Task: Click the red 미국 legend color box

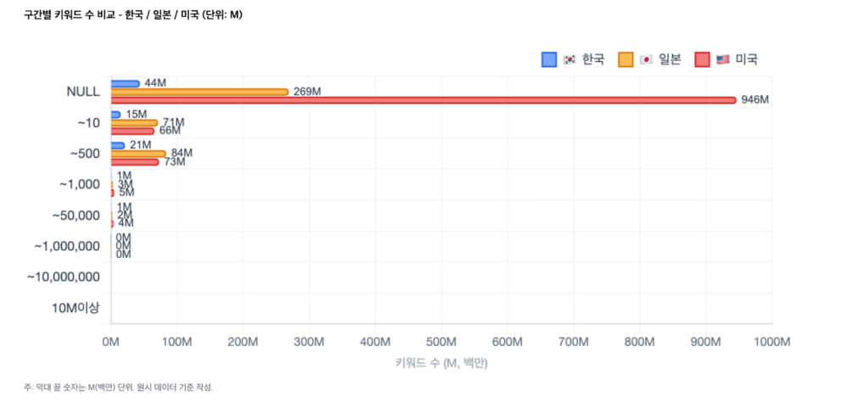Action: [702, 59]
